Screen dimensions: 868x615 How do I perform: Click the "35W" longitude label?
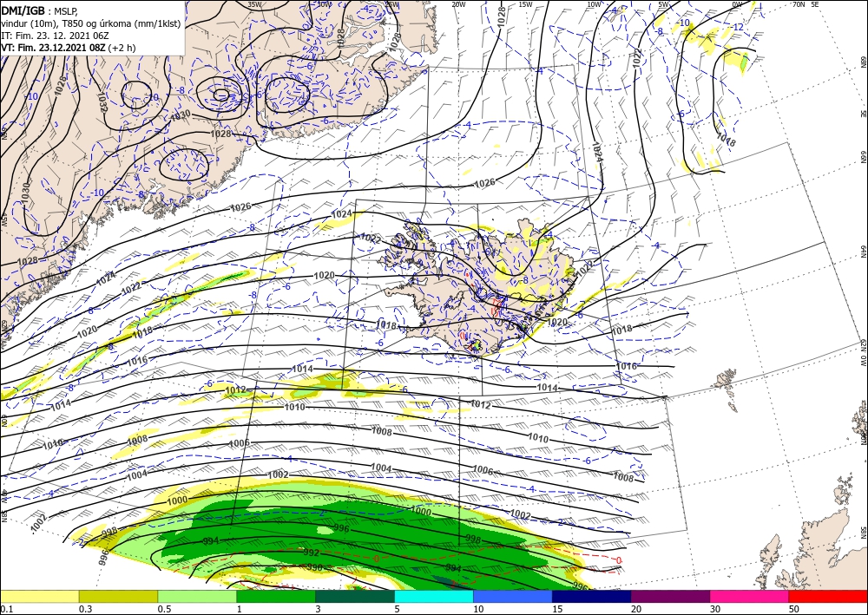coord(254,4)
